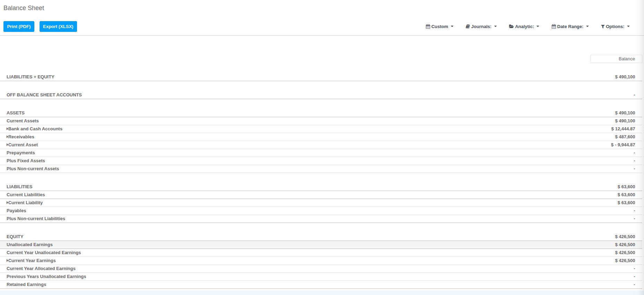Click the calendar icon beside Custom
This screenshot has width=644, height=295.
pyautogui.click(x=428, y=27)
